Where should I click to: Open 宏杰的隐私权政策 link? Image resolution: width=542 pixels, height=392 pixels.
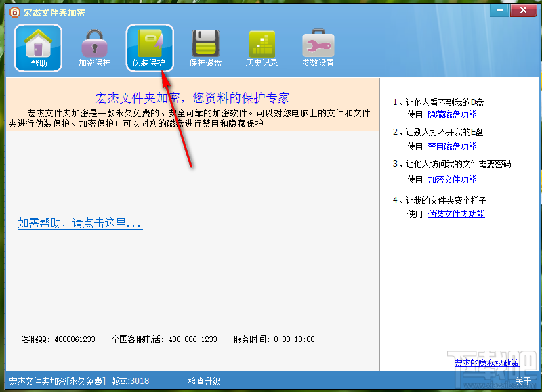point(486,363)
